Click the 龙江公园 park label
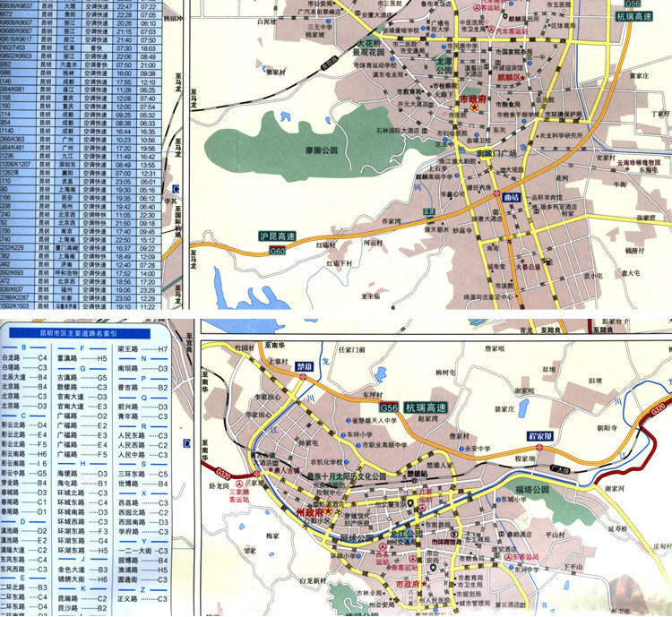 pos(406,534)
